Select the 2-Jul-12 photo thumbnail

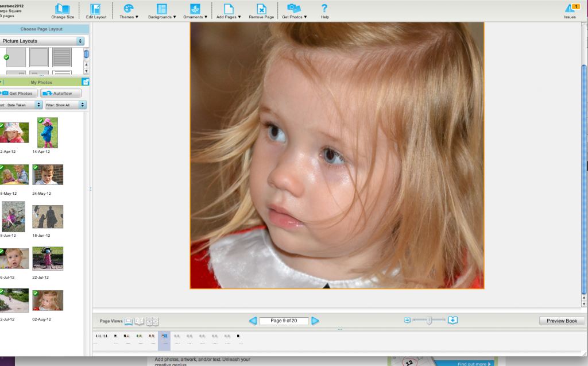point(14,300)
